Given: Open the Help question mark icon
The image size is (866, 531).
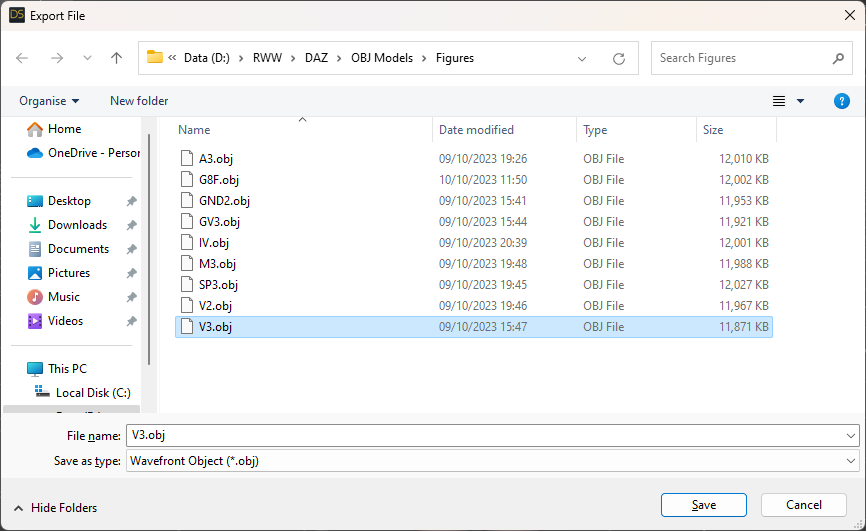Looking at the screenshot, I should pos(842,101).
